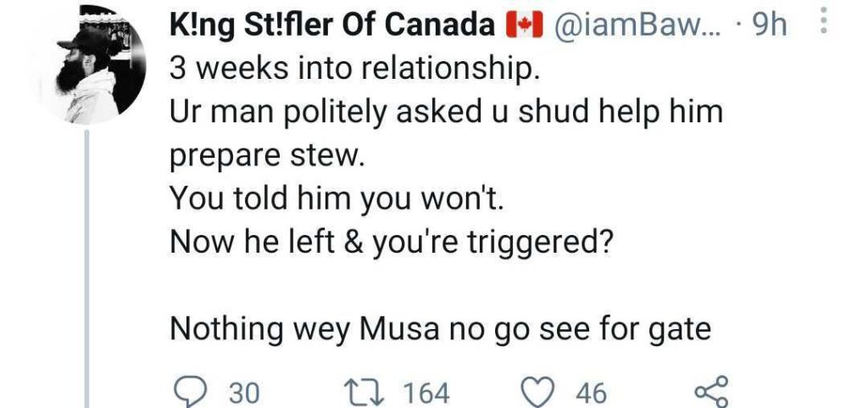Click the line "Ur man politely asked u shud help him"
868x408 pixels.
(446, 113)
